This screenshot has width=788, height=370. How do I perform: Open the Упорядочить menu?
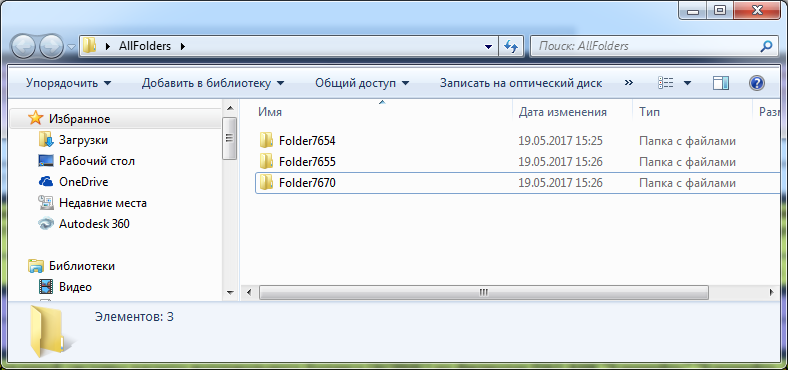[x=68, y=83]
